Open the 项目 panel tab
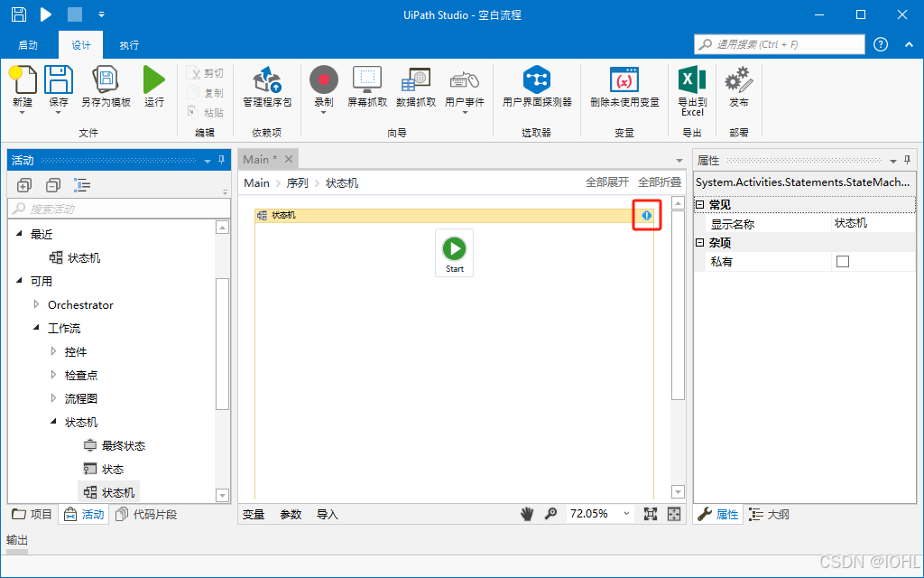The width and height of the screenshot is (924, 578). (33, 514)
